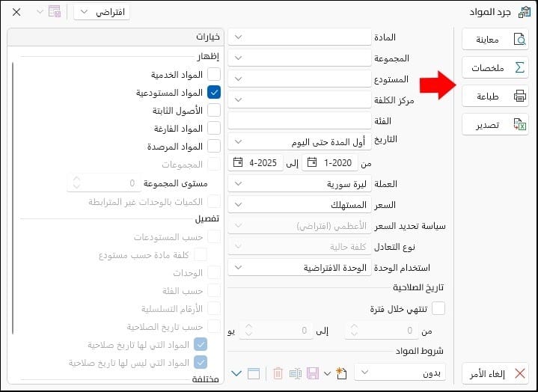Open the layout settings icon beside افتراضي
Screen dimensions: 538x392
(55, 12)
